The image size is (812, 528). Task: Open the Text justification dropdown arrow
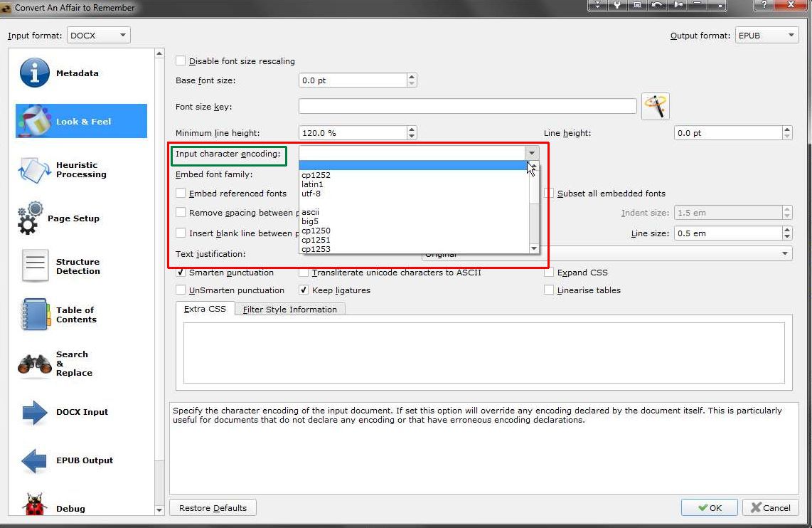click(x=785, y=253)
